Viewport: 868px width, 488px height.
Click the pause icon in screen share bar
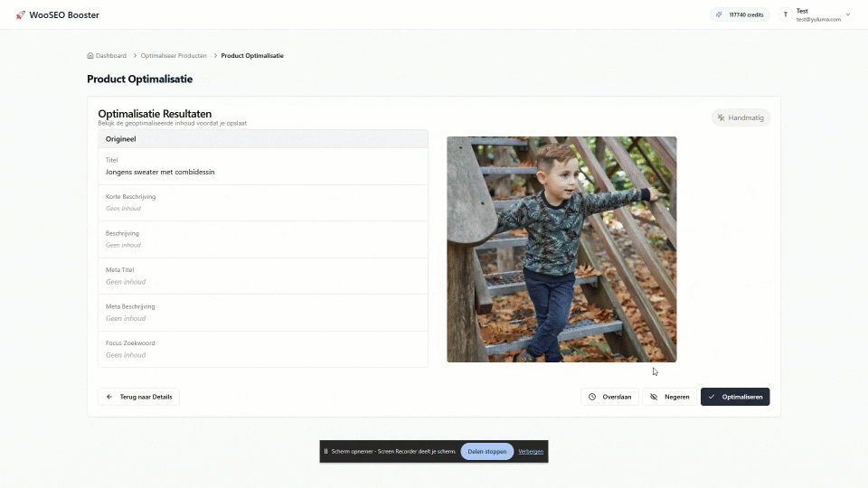tap(325, 452)
